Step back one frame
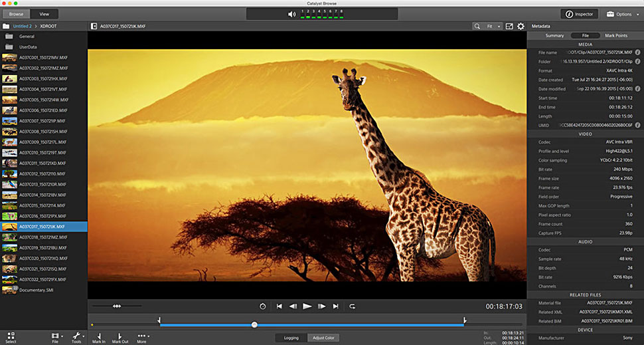 (293, 306)
